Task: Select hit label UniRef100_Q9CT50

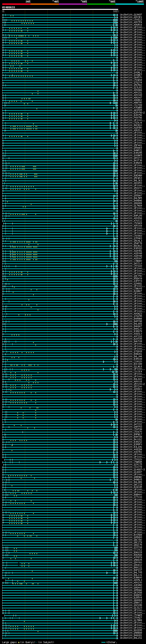Action: [x=131, y=276]
